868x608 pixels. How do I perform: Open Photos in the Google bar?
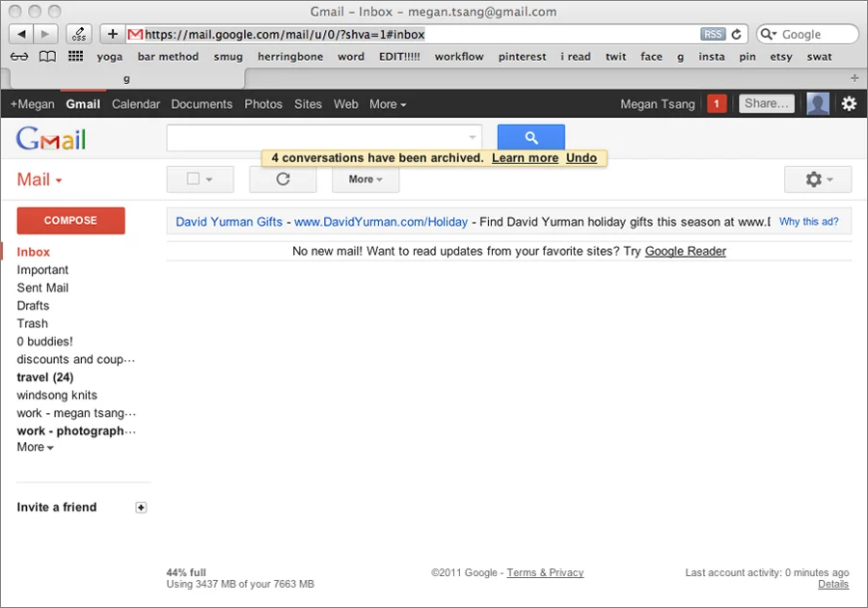pyautogui.click(x=263, y=104)
